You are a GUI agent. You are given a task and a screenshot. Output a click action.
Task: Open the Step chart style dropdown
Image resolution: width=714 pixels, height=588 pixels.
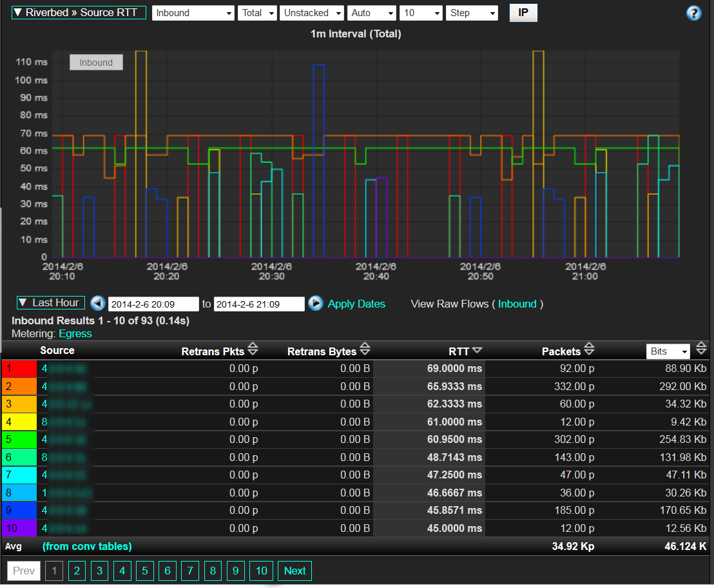pos(472,13)
